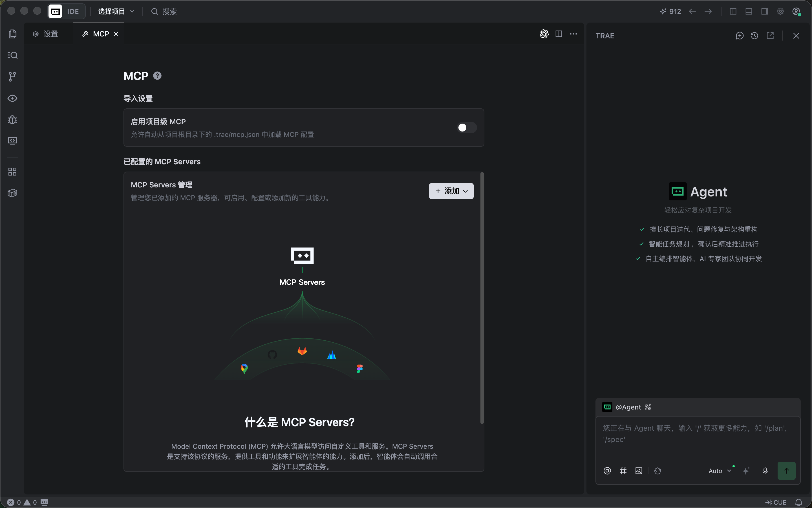This screenshot has width=812, height=508.
Task: Open the cube package icon in sidebar
Action: click(x=12, y=193)
